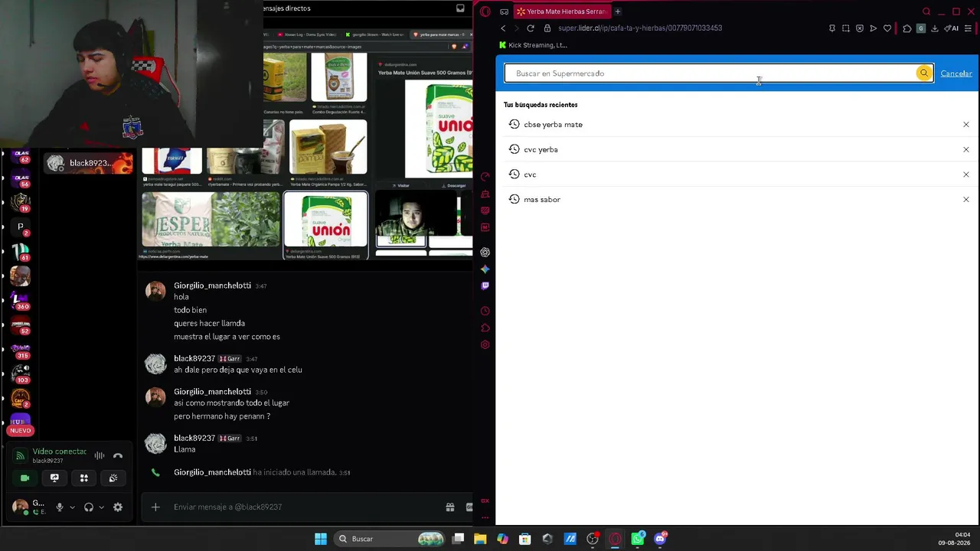Image resolution: width=980 pixels, height=551 pixels.
Task: Open WhatsApp from the taskbar
Action: [638, 539]
